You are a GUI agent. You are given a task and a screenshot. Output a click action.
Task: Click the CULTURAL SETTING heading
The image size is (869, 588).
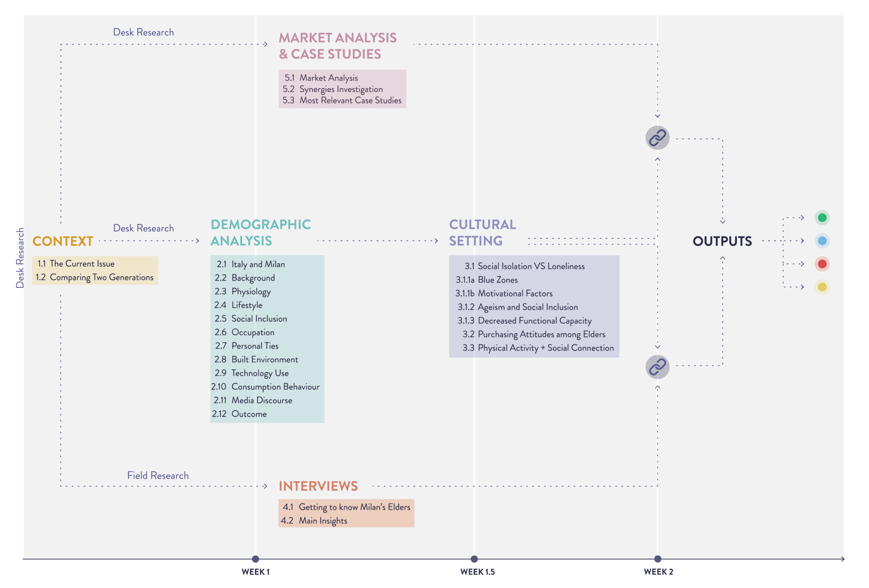482,233
